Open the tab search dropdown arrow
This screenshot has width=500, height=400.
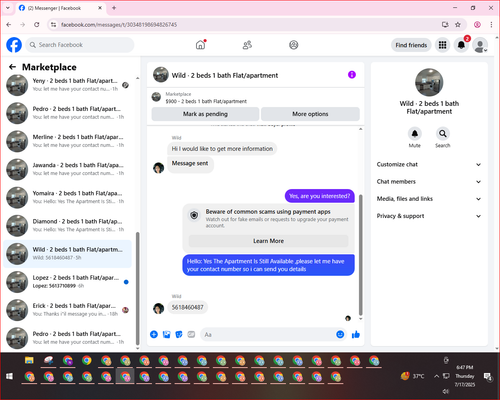[x=8, y=8]
